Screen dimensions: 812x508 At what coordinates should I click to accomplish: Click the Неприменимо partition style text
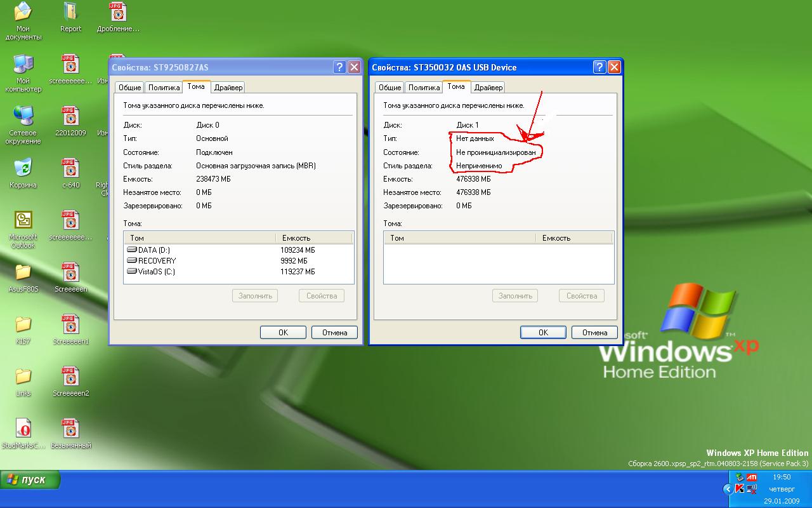point(479,166)
